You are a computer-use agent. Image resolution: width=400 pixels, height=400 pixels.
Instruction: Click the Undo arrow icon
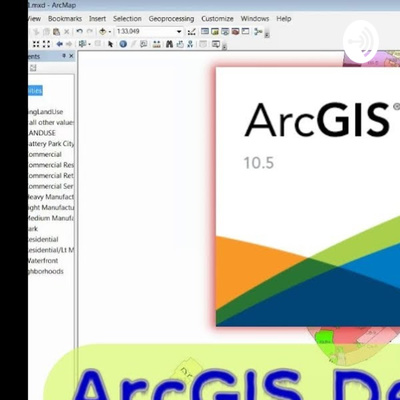pyautogui.click(x=79, y=31)
